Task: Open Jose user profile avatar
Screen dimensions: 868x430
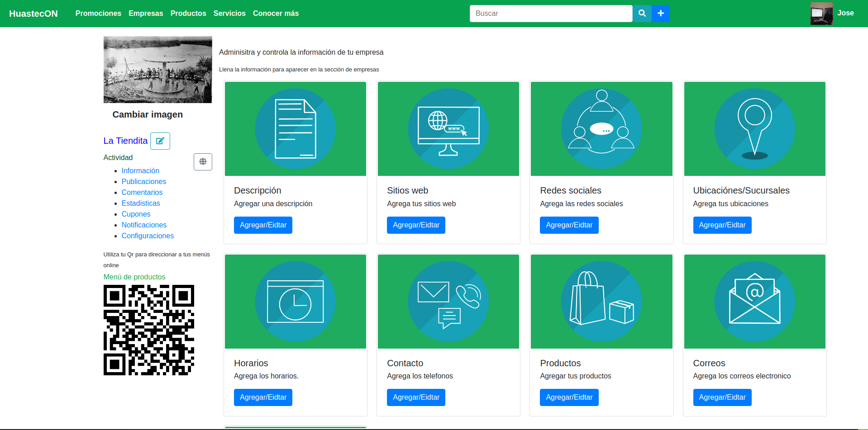Action: pos(821,14)
